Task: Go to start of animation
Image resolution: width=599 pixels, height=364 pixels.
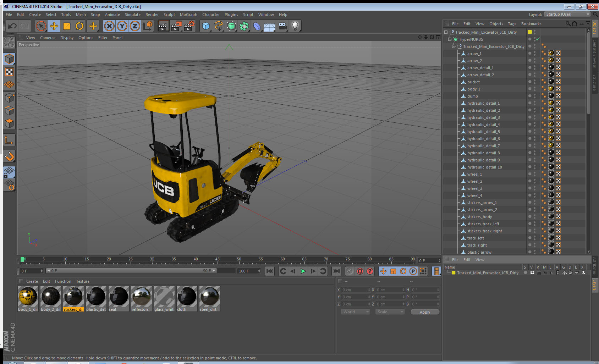Action: [x=270, y=271]
